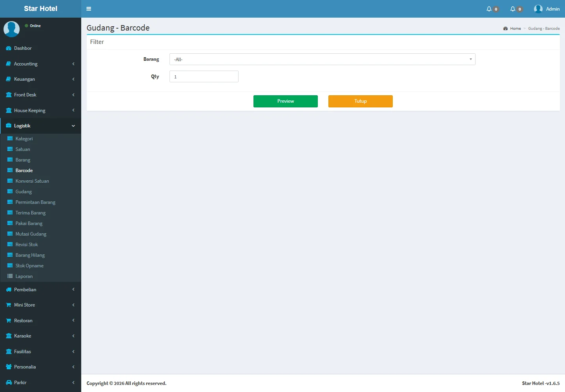Image resolution: width=565 pixels, height=392 pixels.
Task: Click the Personalia users icon
Action: point(9,367)
